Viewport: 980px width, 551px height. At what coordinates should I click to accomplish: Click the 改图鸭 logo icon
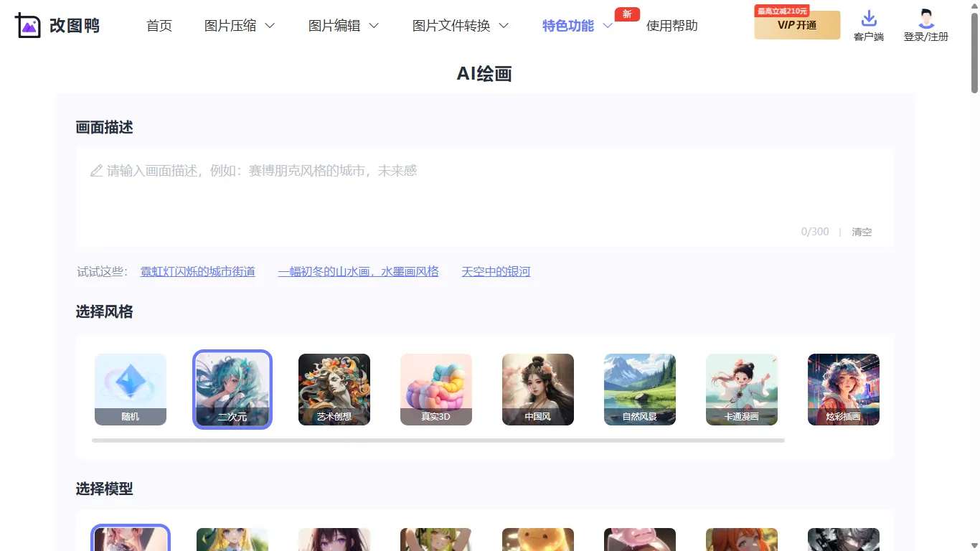click(27, 25)
